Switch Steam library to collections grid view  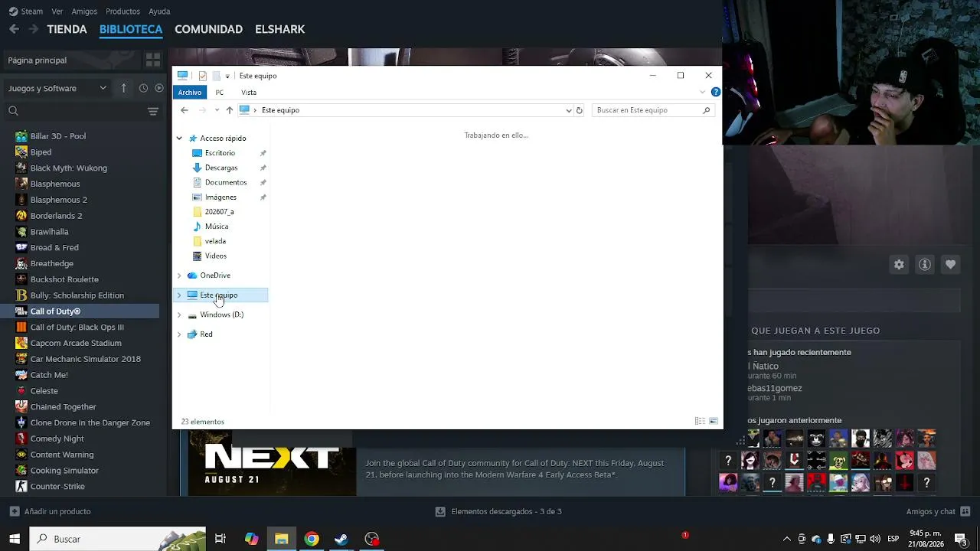[x=152, y=60]
